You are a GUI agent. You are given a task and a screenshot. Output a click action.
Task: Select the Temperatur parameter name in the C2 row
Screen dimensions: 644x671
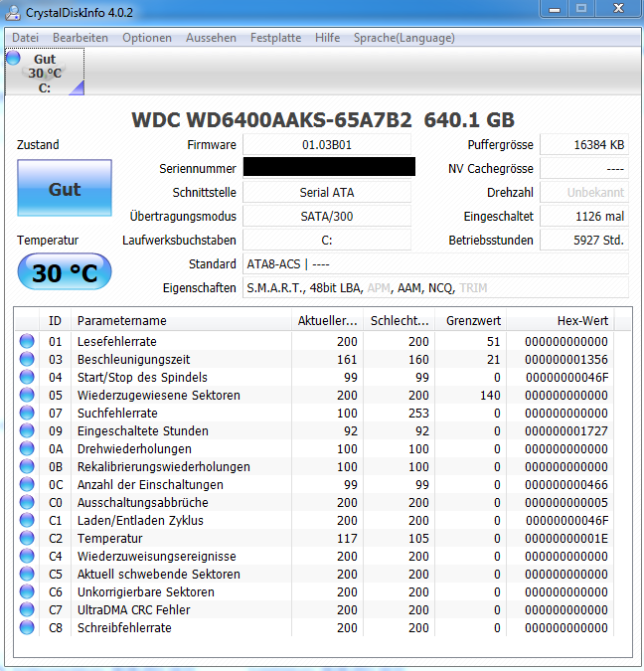coord(110,539)
